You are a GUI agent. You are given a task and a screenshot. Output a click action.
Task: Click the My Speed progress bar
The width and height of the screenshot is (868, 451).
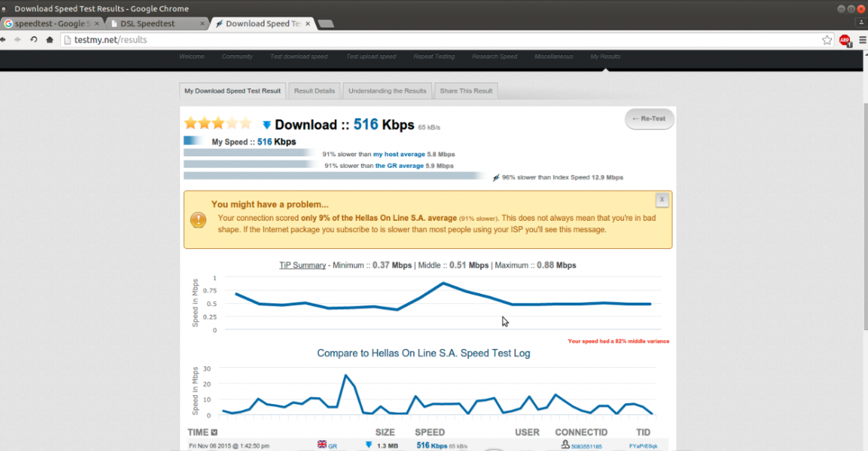(192, 141)
